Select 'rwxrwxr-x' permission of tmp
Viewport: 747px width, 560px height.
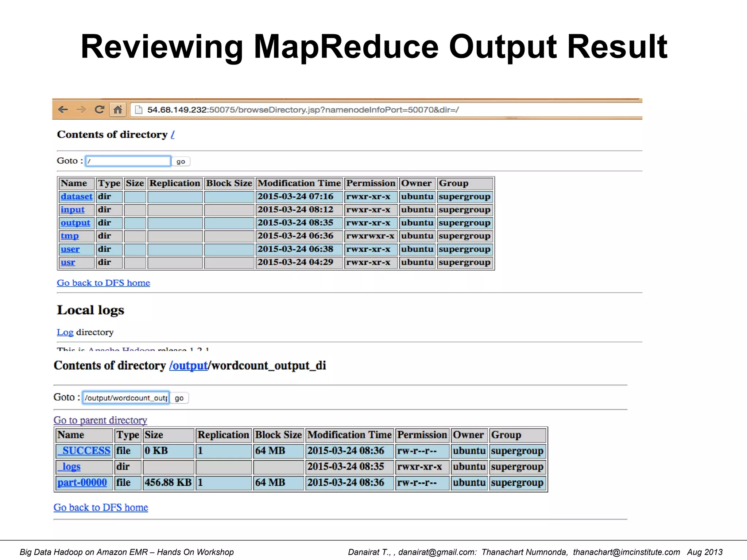click(x=370, y=236)
